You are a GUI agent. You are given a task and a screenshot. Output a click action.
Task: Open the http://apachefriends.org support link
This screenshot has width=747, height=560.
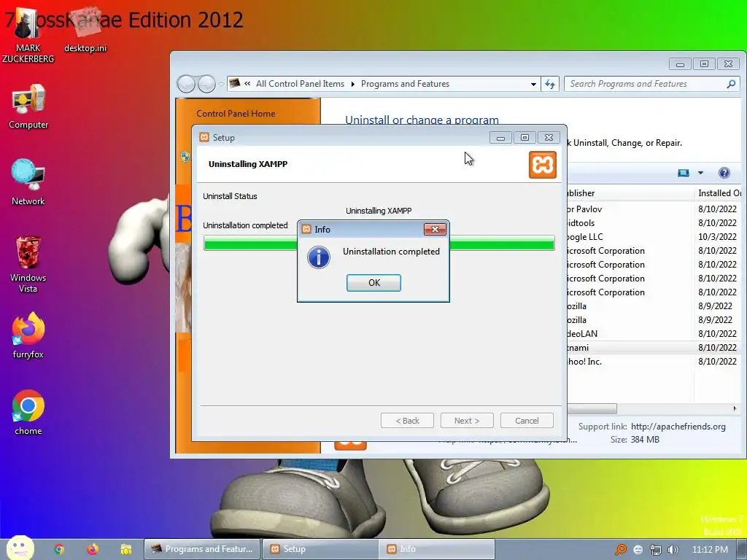(678, 427)
